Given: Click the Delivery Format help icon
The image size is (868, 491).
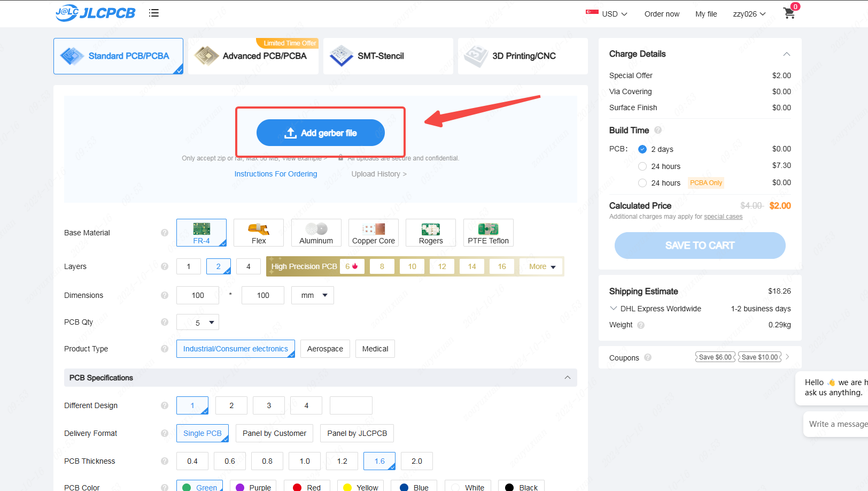Looking at the screenshot, I should (165, 433).
